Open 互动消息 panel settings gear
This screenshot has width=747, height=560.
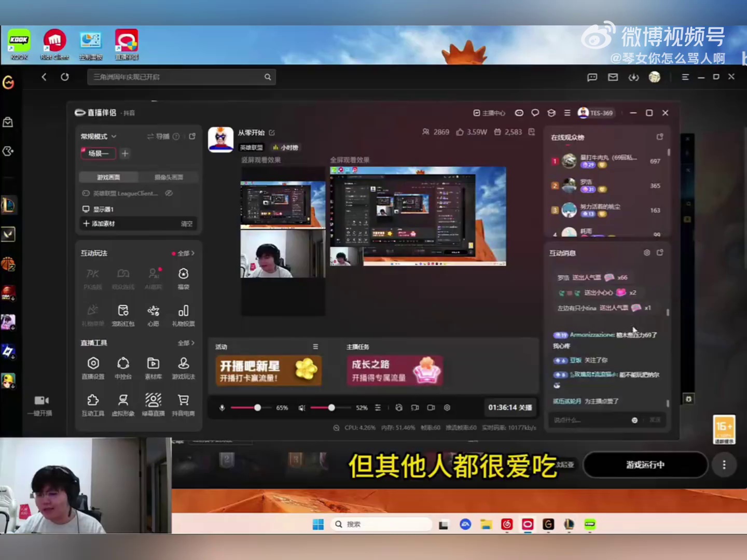(647, 253)
